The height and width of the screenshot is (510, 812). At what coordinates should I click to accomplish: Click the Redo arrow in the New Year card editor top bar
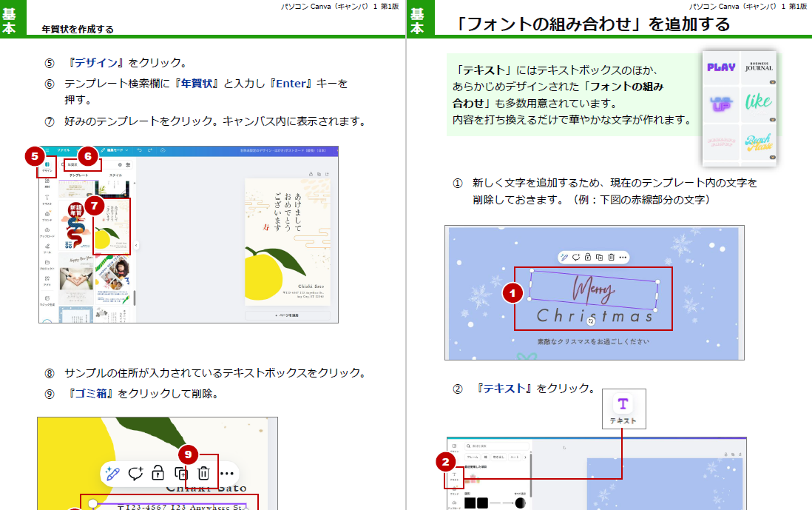pos(150,150)
